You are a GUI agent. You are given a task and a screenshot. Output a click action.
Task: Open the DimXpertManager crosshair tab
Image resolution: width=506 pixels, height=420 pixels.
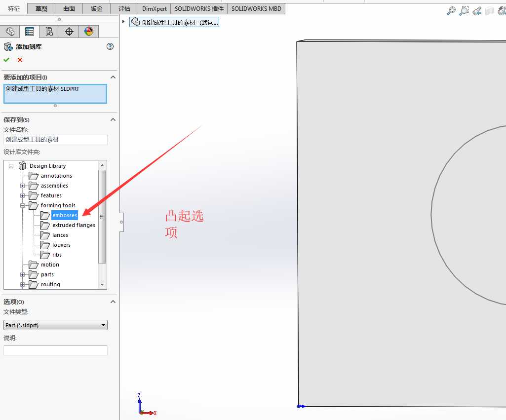69,32
